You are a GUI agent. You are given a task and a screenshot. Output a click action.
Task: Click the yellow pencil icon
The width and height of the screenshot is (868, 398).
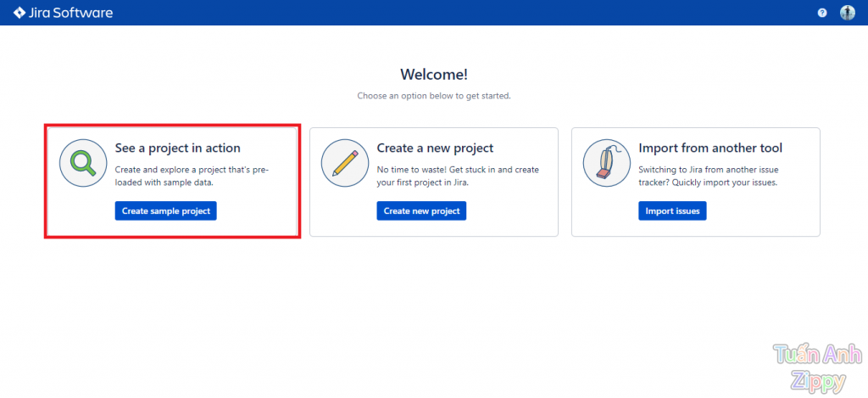tap(345, 163)
